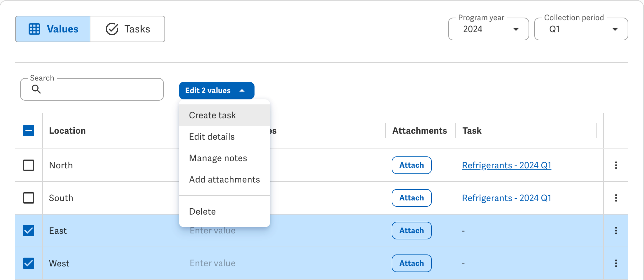The height and width of the screenshot is (280, 644).
Task: Open the Program year dropdown
Action: click(x=488, y=29)
